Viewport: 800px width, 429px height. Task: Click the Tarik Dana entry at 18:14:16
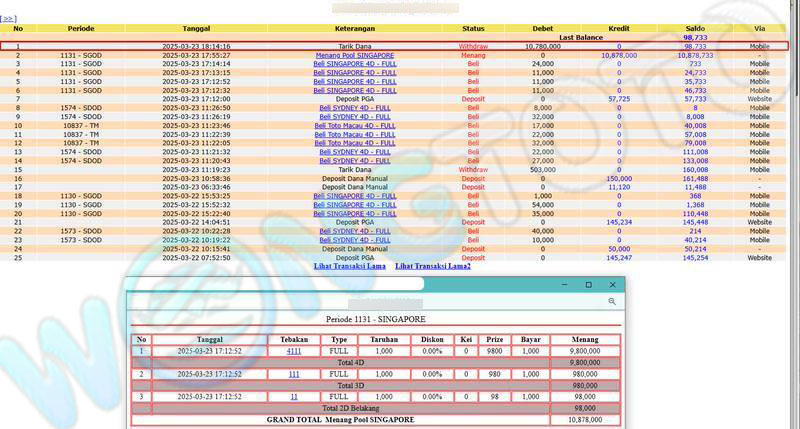355,46
